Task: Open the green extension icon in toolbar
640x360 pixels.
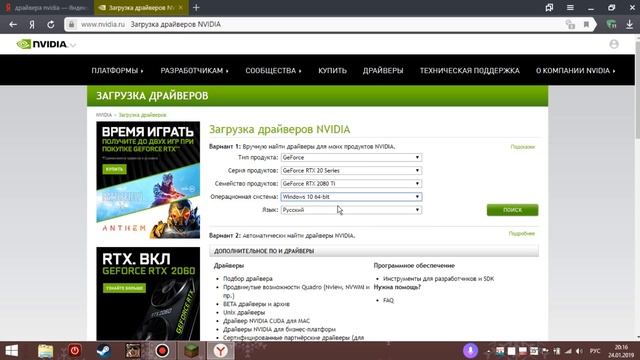Action: 611,24
